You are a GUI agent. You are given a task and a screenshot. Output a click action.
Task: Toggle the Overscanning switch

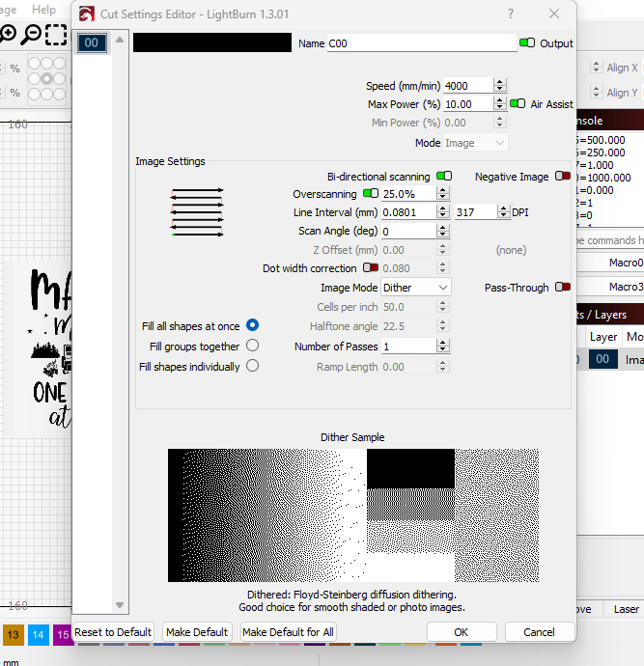pos(371,194)
